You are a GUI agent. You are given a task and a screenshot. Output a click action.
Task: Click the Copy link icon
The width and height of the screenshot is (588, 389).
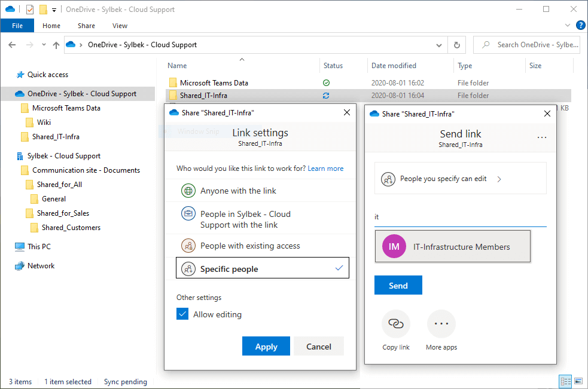396,324
